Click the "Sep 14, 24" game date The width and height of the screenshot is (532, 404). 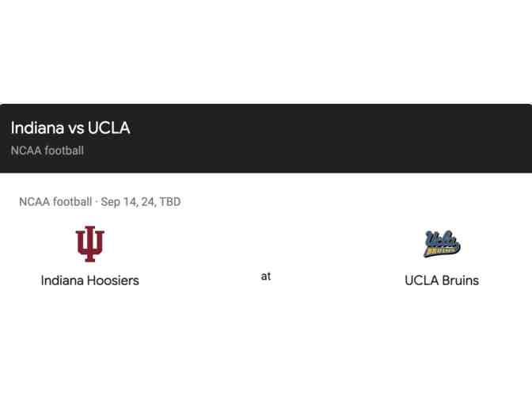coord(127,202)
